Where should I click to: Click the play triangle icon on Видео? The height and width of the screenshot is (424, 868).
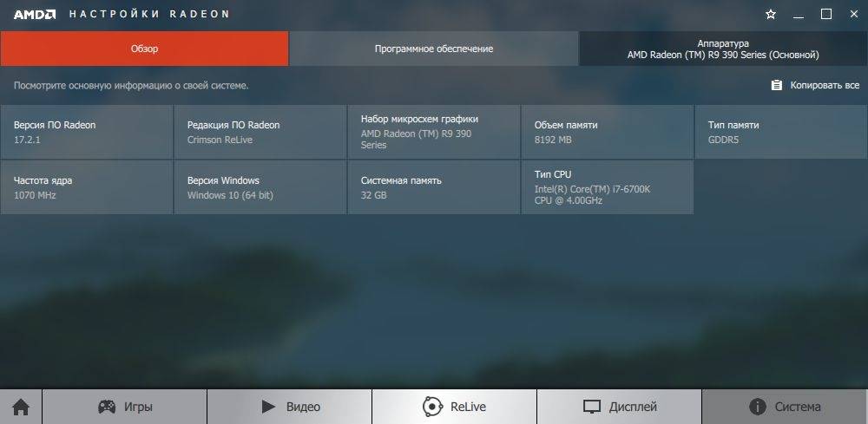268,407
